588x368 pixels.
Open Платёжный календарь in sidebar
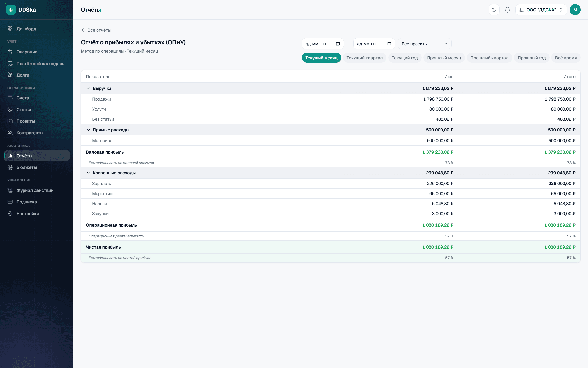click(37, 64)
